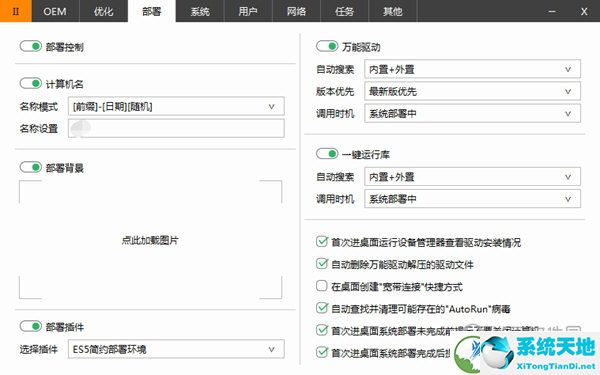Open the 名称模式 dropdown
Viewport: 600px width, 375px height.
point(176,106)
